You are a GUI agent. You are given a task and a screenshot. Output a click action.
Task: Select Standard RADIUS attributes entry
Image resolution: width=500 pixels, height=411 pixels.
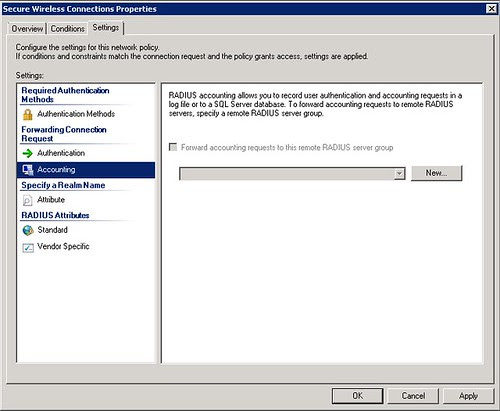click(x=52, y=230)
